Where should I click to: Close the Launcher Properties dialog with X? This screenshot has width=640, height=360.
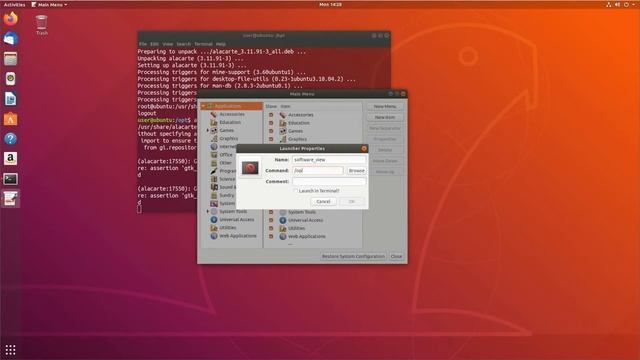coord(364,148)
